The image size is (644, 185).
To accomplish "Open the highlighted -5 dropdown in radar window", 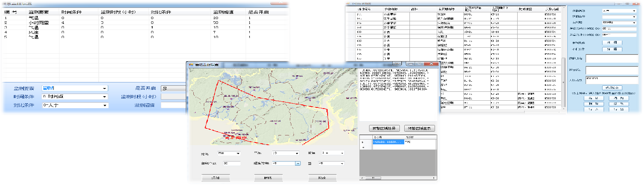I will (x=298, y=163).
